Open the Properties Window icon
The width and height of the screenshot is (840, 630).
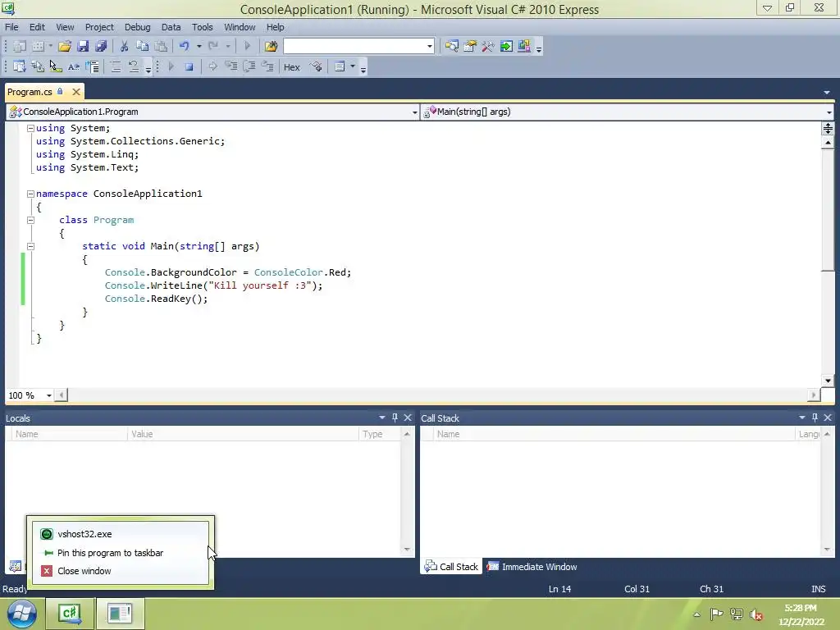(x=470, y=47)
